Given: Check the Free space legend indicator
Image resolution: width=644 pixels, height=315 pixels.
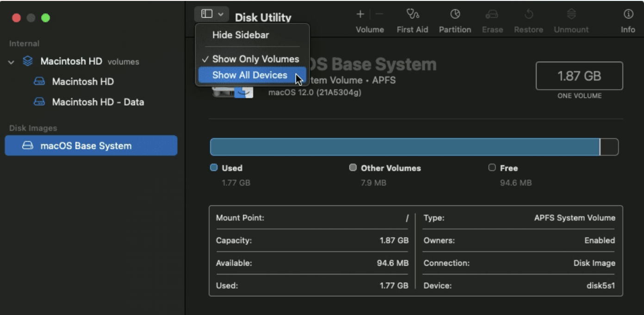Looking at the screenshot, I should [492, 168].
